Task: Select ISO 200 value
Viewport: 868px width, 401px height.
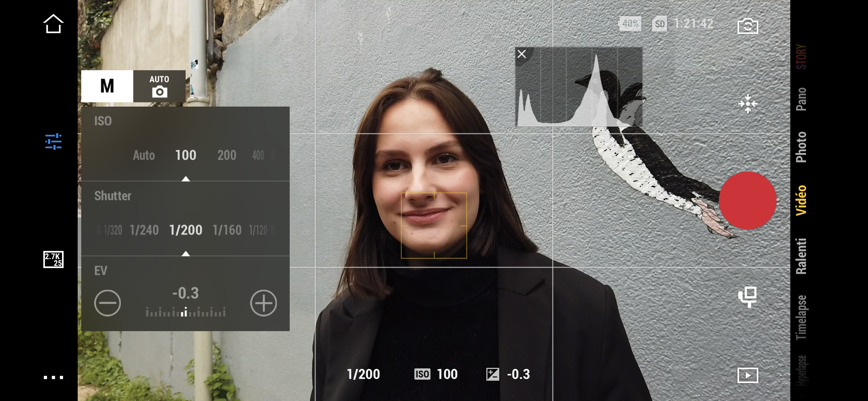Action: pyautogui.click(x=227, y=155)
